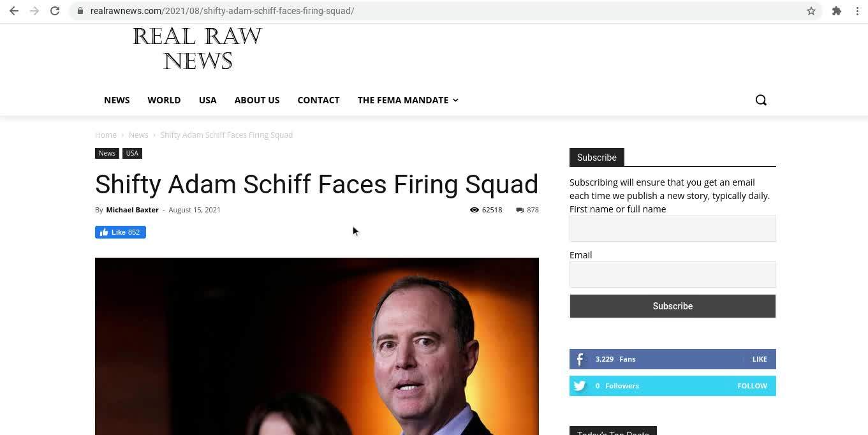Click the First name or full name field
Screen dimensions: 868x435
pos(672,228)
